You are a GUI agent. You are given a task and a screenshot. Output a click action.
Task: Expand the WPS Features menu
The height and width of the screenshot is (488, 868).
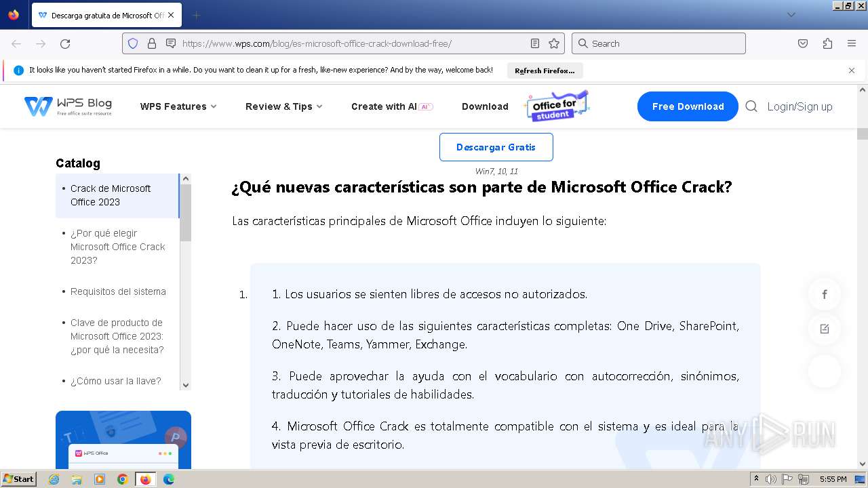point(178,106)
